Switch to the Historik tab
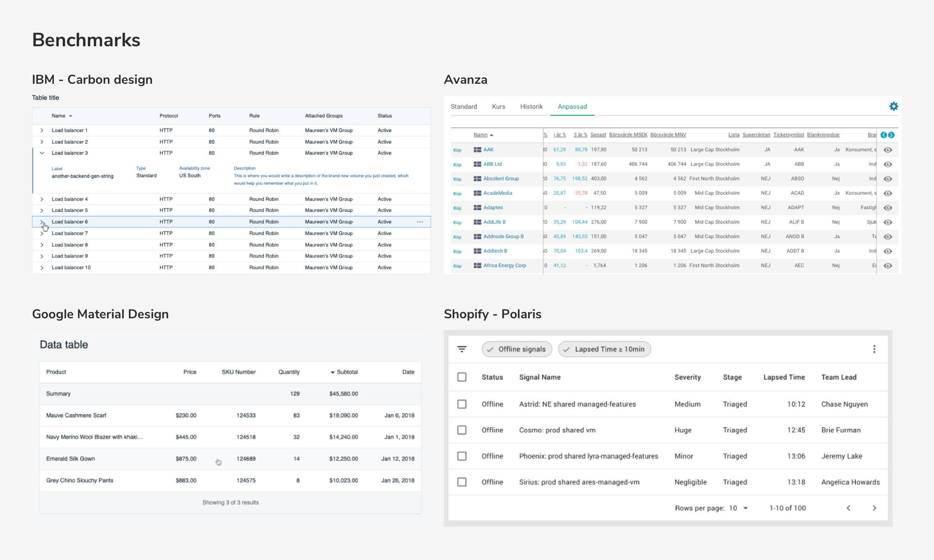 (x=531, y=106)
